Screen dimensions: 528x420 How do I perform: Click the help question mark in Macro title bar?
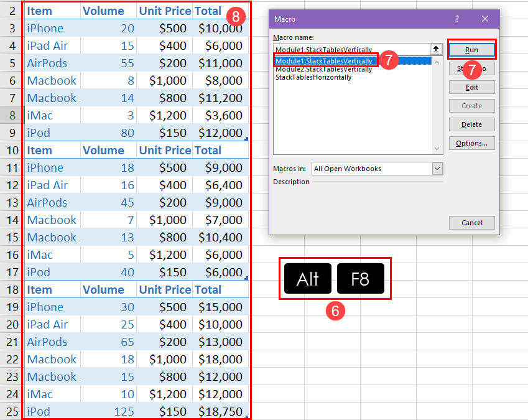click(x=457, y=19)
